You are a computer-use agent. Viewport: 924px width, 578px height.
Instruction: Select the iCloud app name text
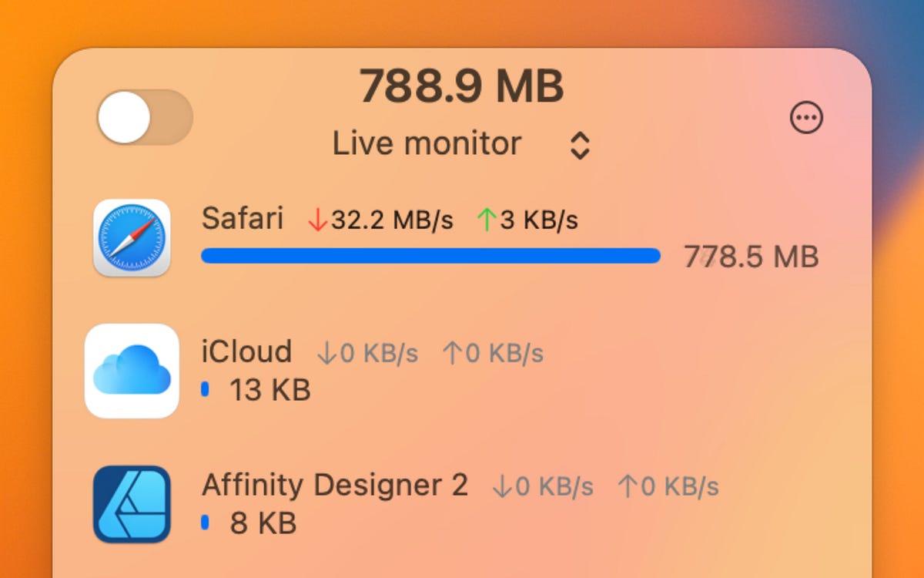(246, 351)
